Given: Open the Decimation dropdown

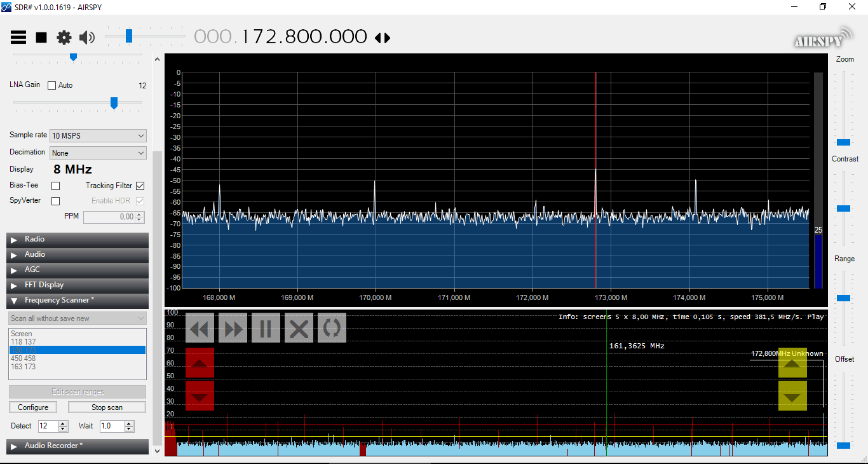Looking at the screenshot, I should click(98, 153).
